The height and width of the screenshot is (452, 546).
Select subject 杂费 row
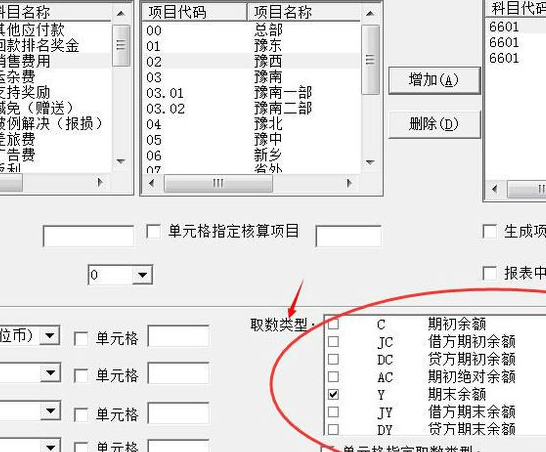point(55,77)
